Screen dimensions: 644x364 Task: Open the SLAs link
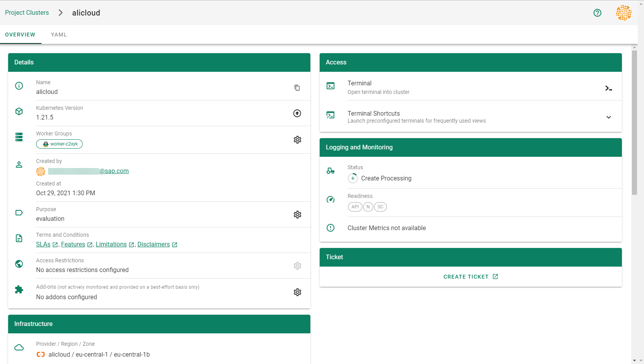(43, 244)
